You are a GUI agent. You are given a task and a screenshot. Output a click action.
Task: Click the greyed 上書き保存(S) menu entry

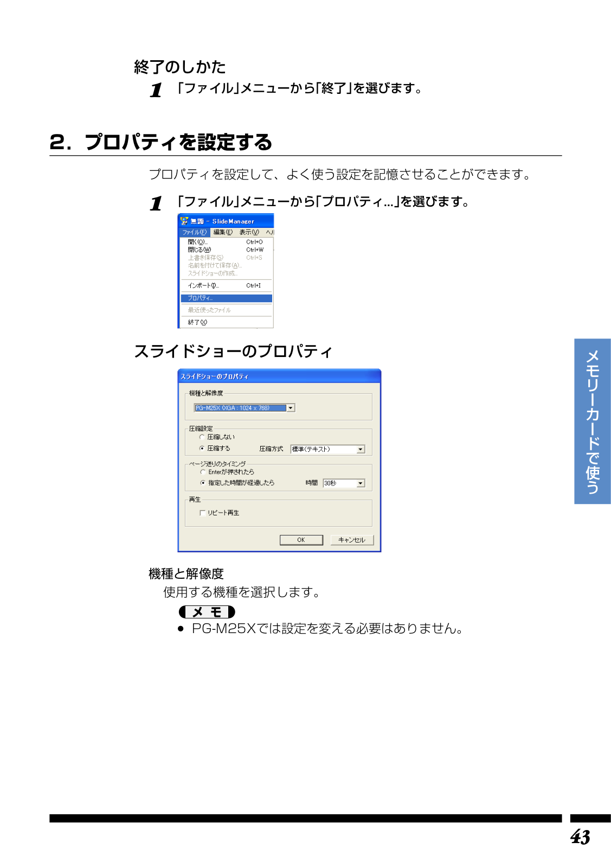coord(227,258)
